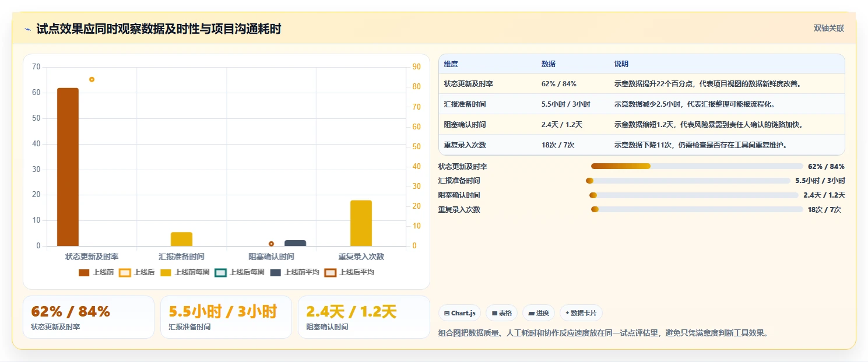The height and width of the screenshot is (362, 868).
Task: Click the 汇报准备时间 x-axis label
Action: pos(181,256)
